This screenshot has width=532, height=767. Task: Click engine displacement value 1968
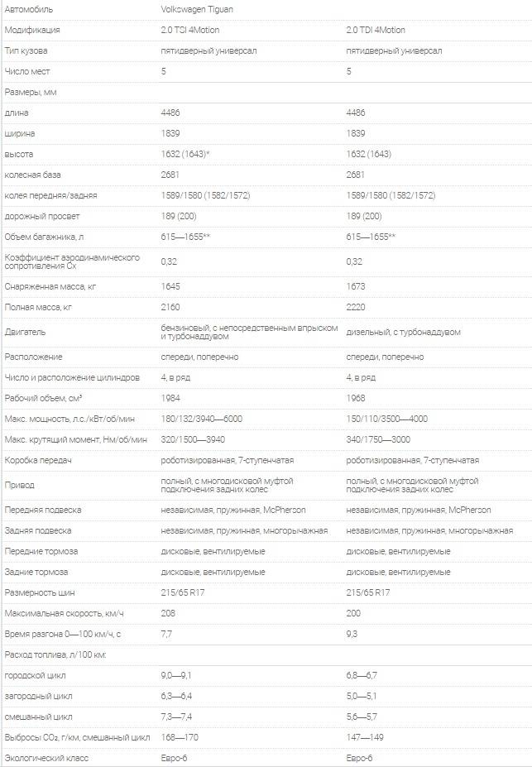click(356, 398)
